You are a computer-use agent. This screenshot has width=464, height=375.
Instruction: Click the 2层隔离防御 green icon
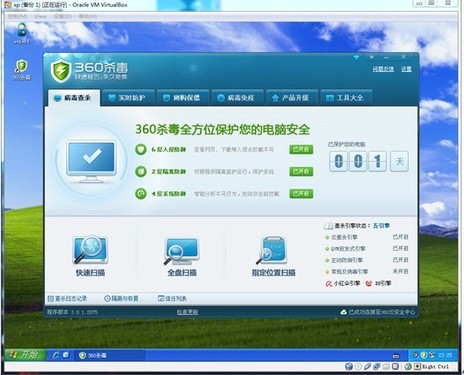click(x=141, y=171)
